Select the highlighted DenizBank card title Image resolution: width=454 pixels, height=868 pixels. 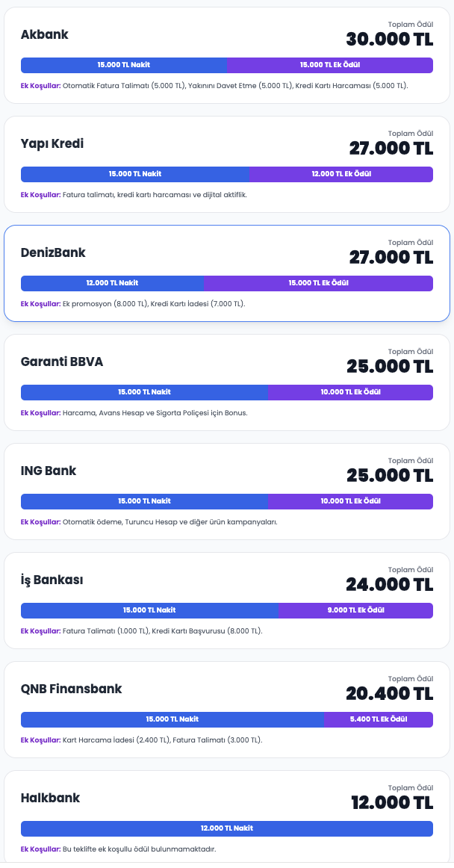(53, 252)
